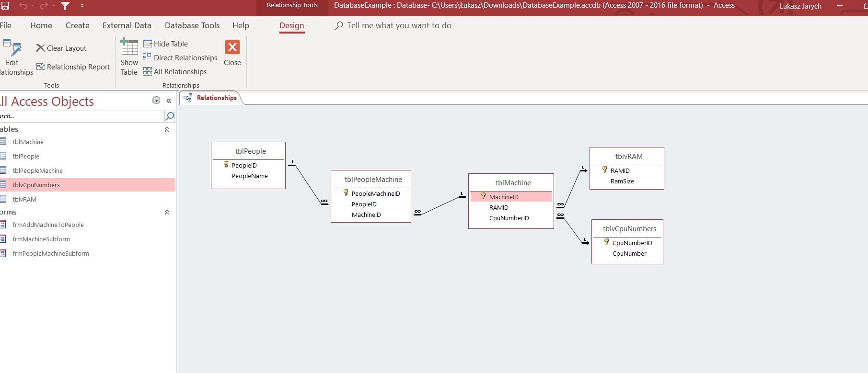Click the primary key icon of MachineID

coord(484,196)
